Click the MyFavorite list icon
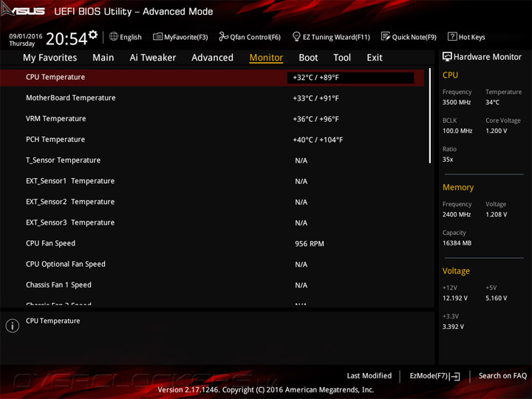This screenshot has width=532, height=399. pyautogui.click(x=158, y=36)
